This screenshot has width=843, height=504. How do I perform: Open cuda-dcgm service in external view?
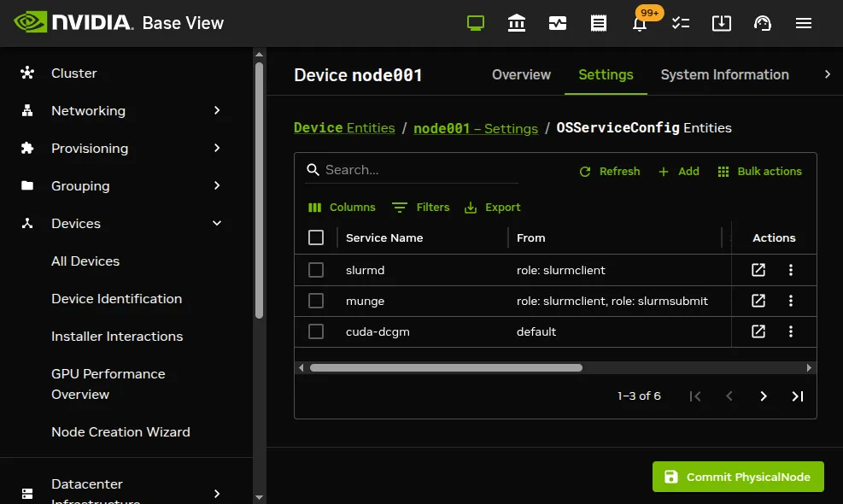click(758, 331)
